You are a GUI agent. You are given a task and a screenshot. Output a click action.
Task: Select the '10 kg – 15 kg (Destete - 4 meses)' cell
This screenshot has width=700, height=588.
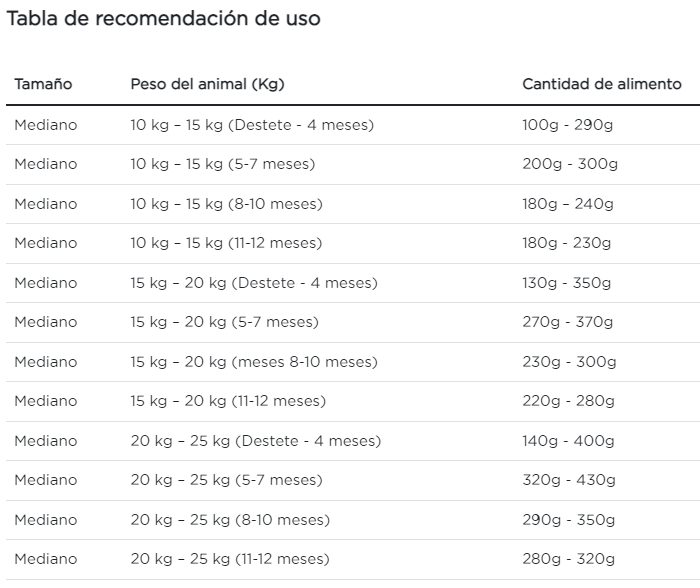pyautogui.click(x=252, y=125)
